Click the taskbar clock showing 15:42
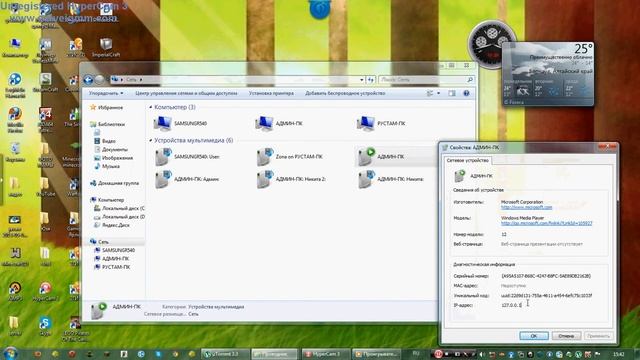 pyautogui.click(x=619, y=354)
